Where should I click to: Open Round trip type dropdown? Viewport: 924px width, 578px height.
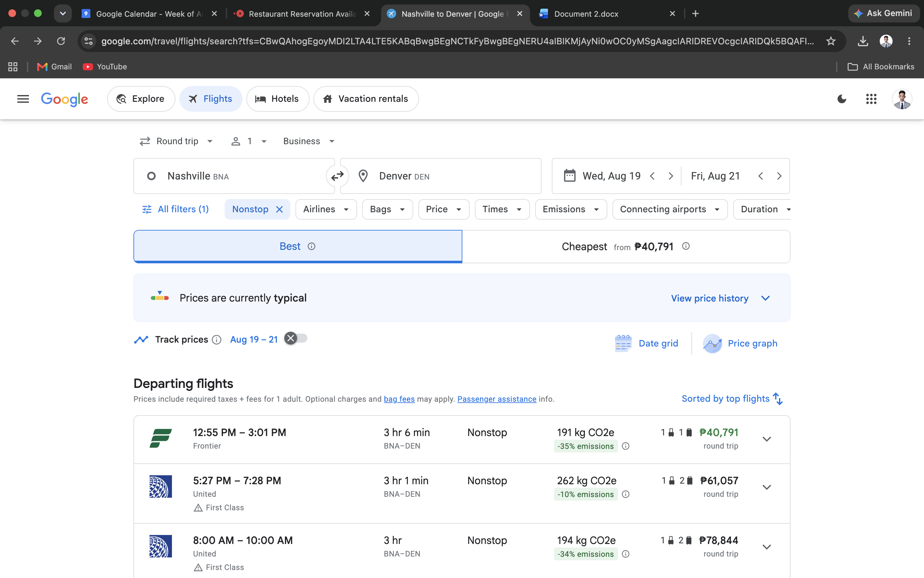pyautogui.click(x=176, y=141)
